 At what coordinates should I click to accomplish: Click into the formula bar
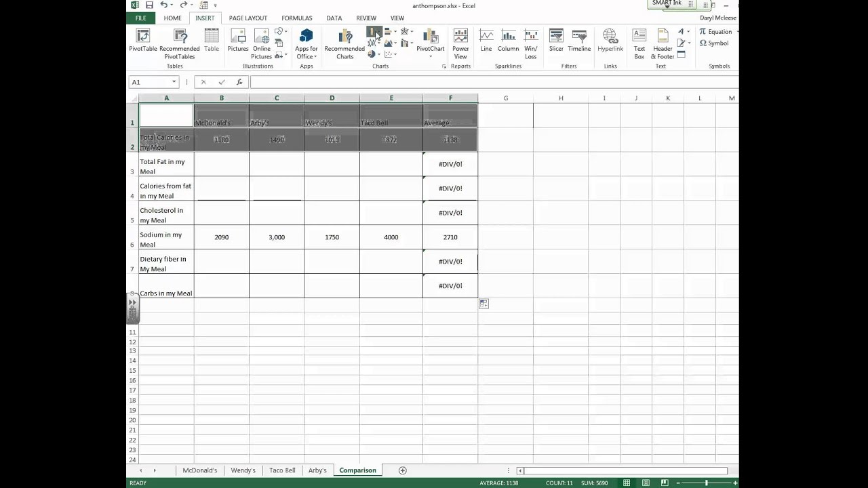(494, 82)
